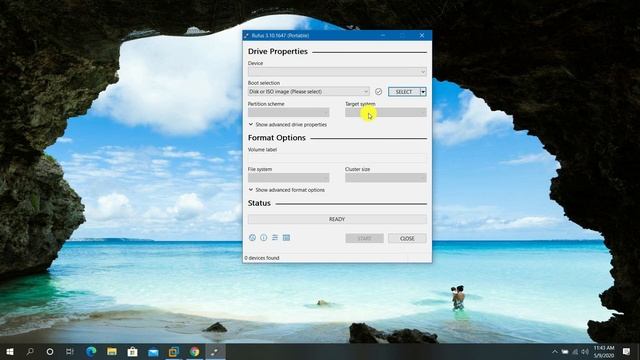Open the Action Center notifications icon
Screen dimensions: 640x360
point(627,351)
